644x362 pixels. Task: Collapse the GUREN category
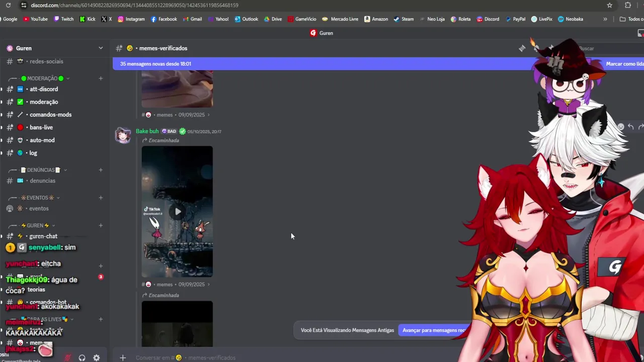38,225
